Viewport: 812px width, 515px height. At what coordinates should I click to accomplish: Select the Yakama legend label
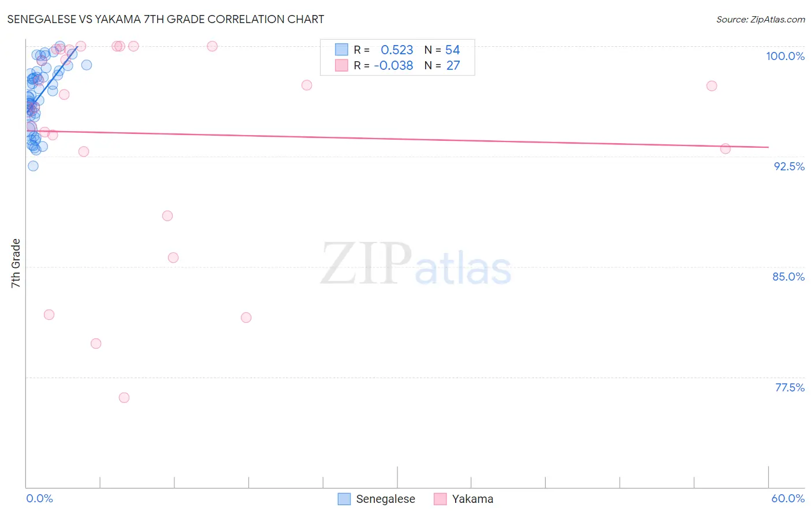tap(472, 499)
